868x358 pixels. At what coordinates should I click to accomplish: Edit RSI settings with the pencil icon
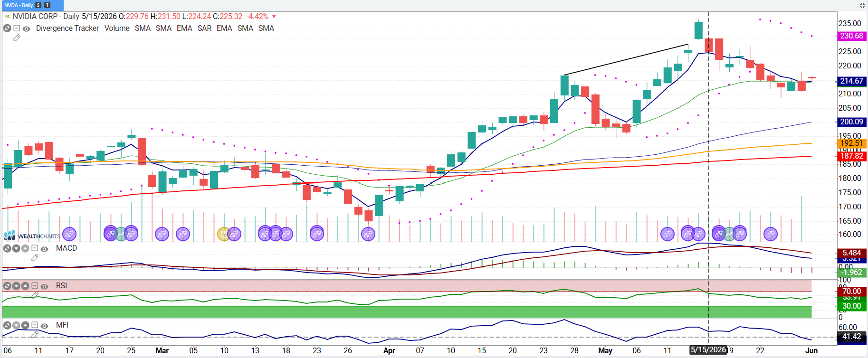[x=35, y=295]
